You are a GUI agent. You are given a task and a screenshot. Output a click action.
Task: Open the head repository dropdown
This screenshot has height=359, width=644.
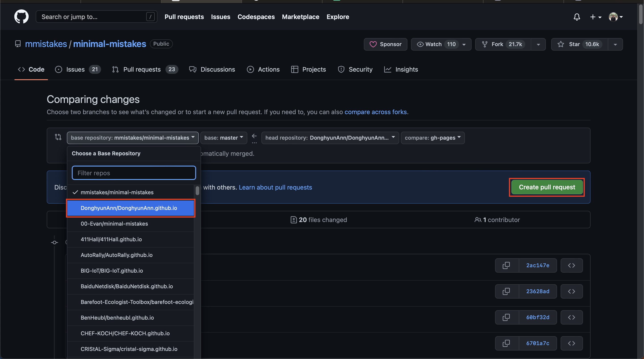(x=330, y=138)
